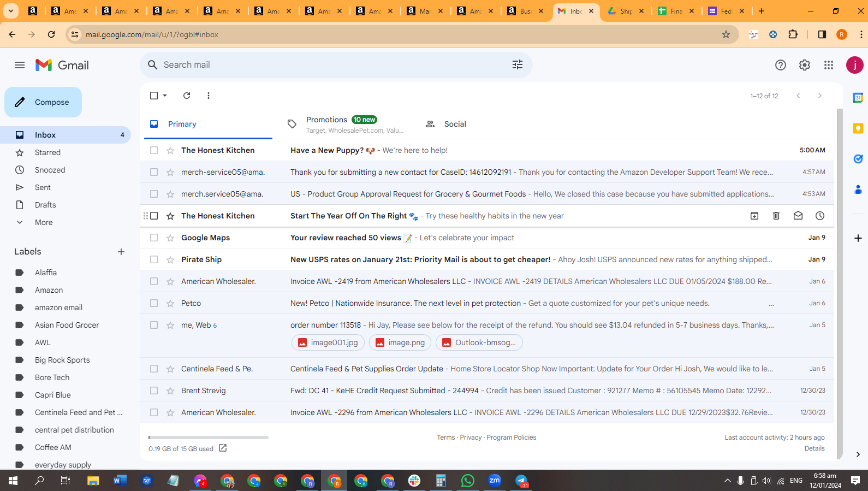
Task: Show search options filter icon
Action: pyautogui.click(x=518, y=65)
